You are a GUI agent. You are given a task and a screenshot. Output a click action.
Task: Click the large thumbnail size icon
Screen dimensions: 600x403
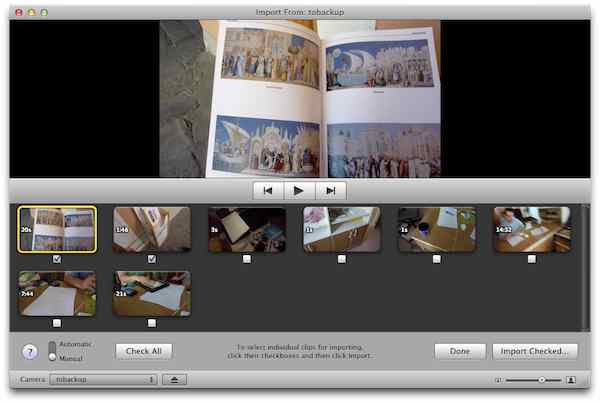point(571,380)
